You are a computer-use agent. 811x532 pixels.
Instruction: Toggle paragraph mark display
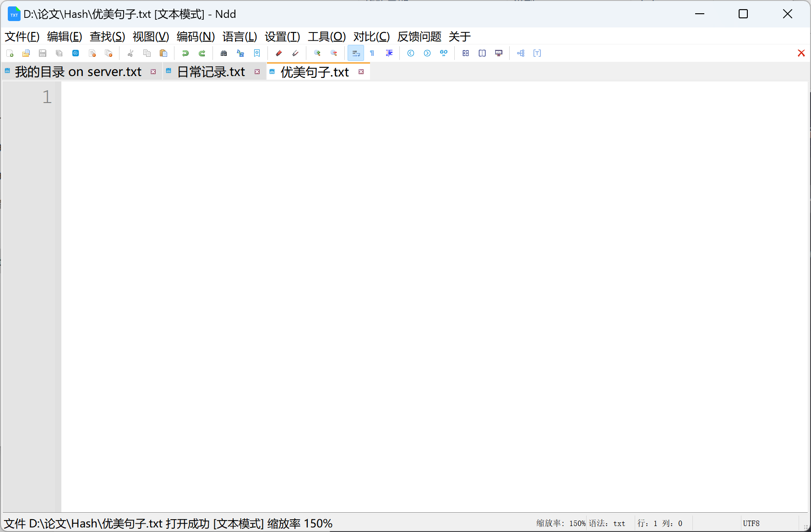pyautogui.click(x=372, y=53)
